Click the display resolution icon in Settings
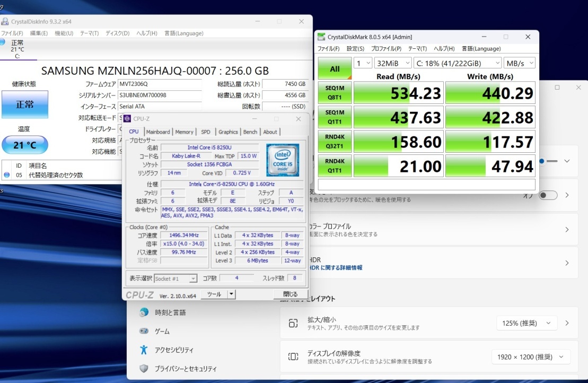 click(293, 356)
